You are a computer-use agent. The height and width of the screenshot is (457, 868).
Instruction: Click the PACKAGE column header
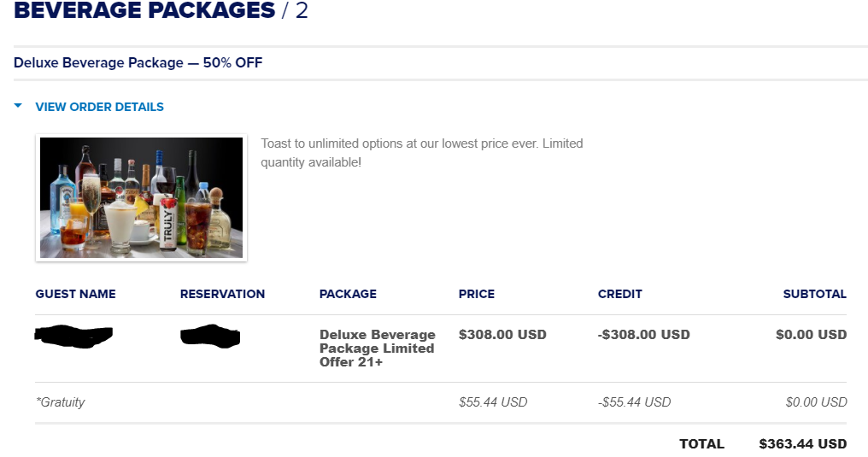pyautogui.click(x=348, y=294)
